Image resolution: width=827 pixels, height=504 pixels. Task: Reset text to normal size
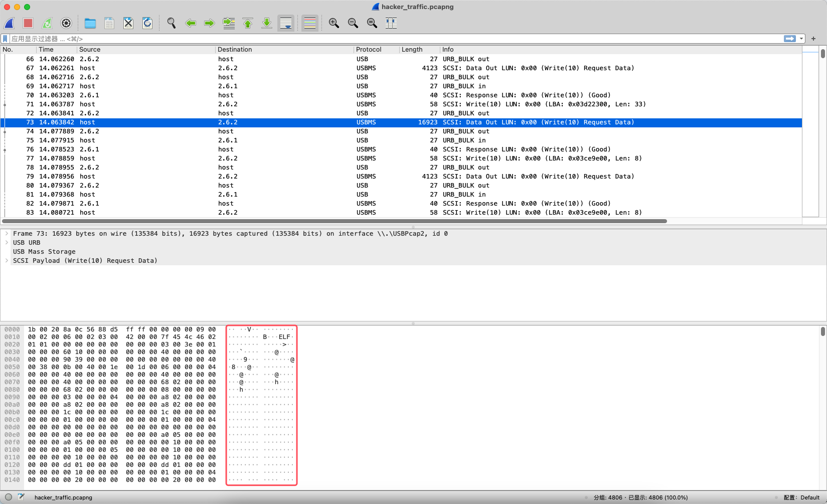[372, 23]
